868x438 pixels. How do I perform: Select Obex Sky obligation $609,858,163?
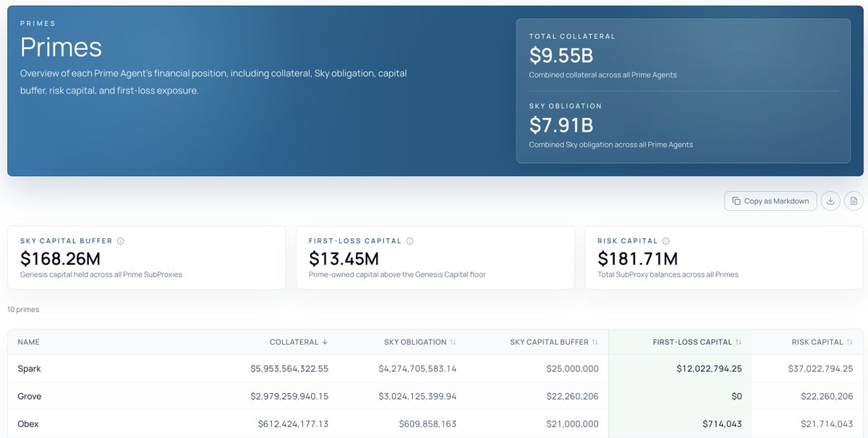pos(427,424)
